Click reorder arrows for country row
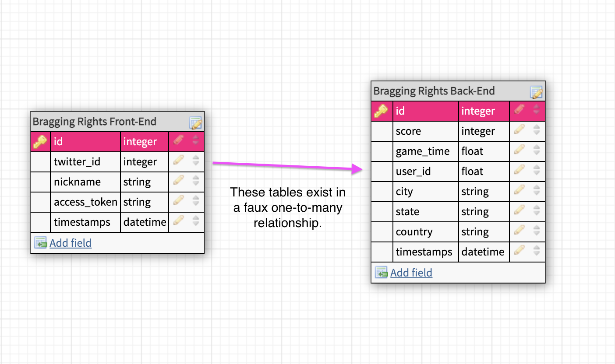Image resolution: width=615 pixels, height=364 pixels. click(537, 231)
